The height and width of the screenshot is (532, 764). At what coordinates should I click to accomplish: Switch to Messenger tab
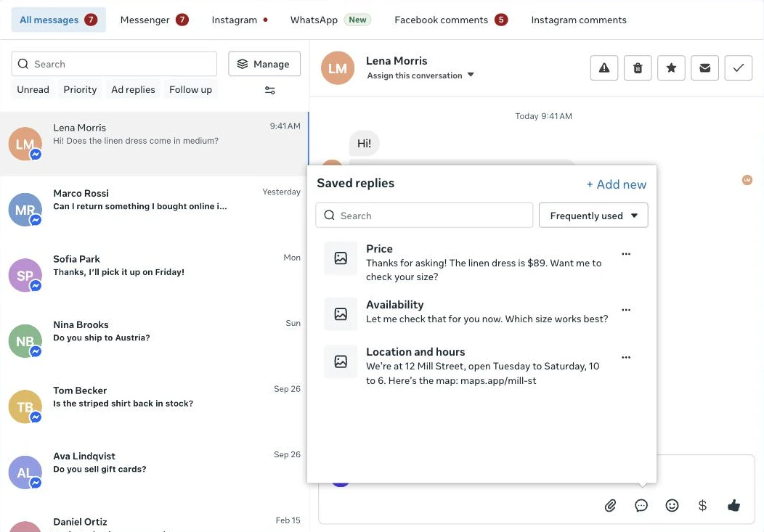pos(154,20)
